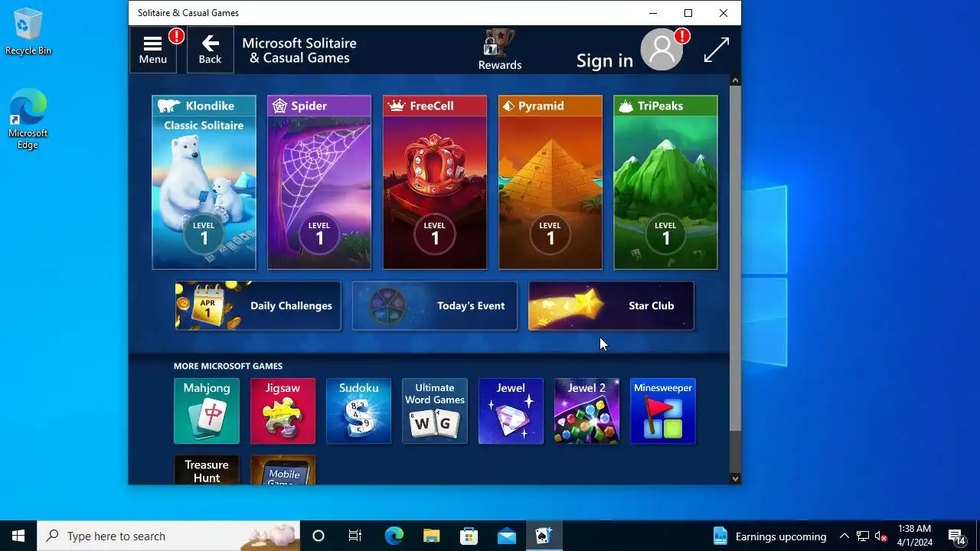Open Cortana circle icon in taskbar
The width and height of the screenshot is (980, 551).
(318, 536)
